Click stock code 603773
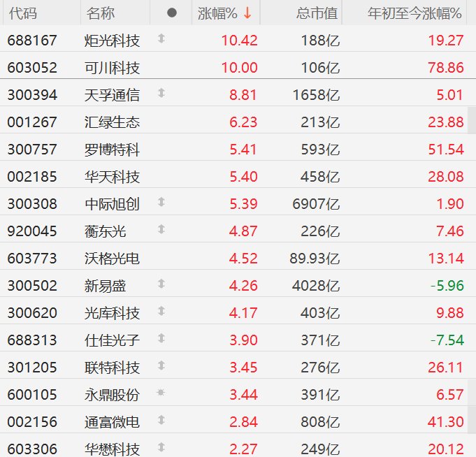The width and height of the screenshot is (476, 457). [x=32, y=259]
